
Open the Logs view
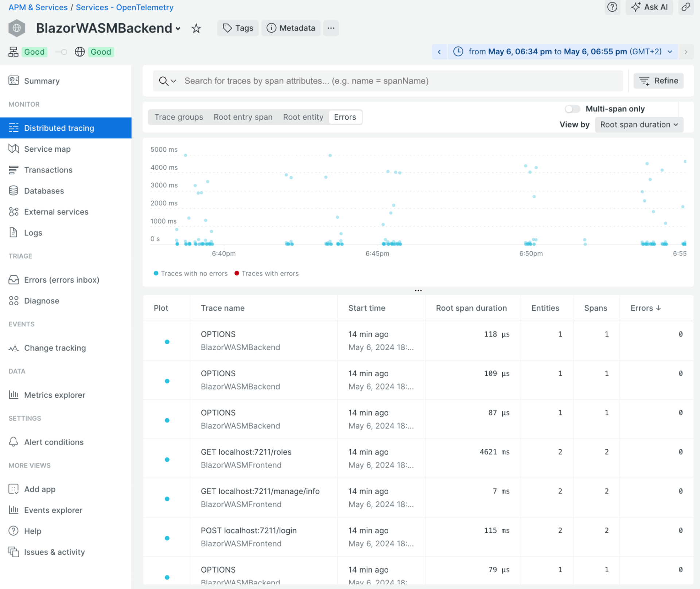[x=33, y=232]
